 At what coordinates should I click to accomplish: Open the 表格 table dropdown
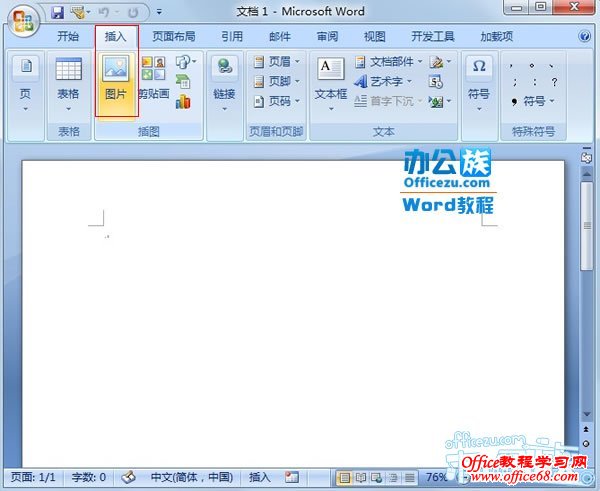(68, 85)
